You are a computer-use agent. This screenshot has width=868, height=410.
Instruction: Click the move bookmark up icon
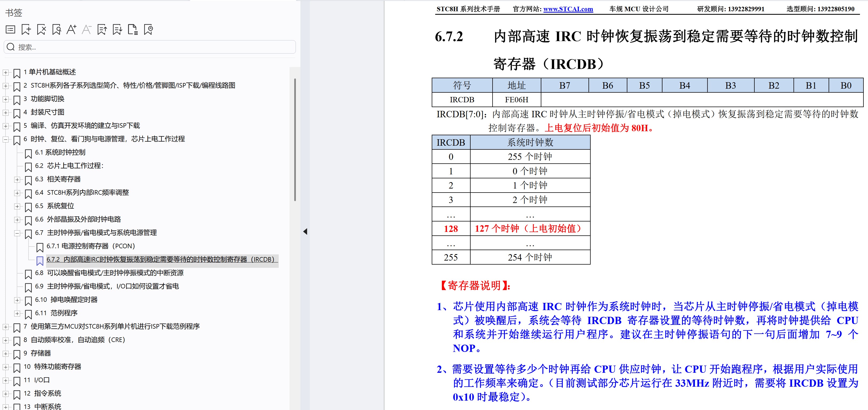102,30
